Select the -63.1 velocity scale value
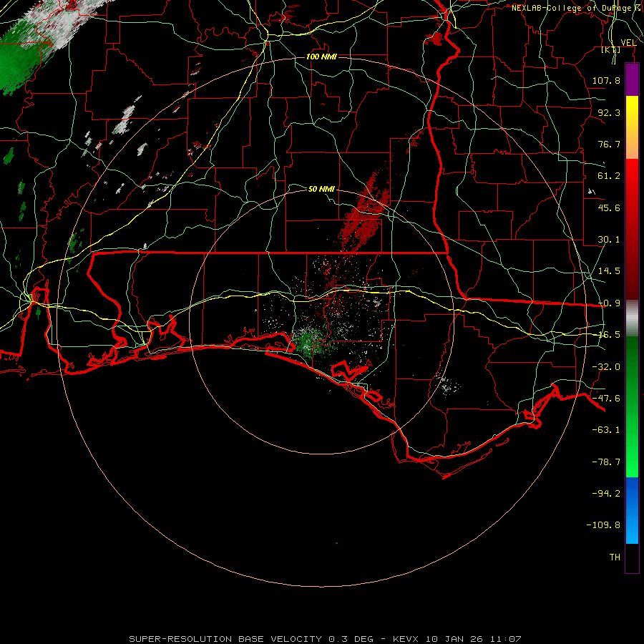 (606, 429)
